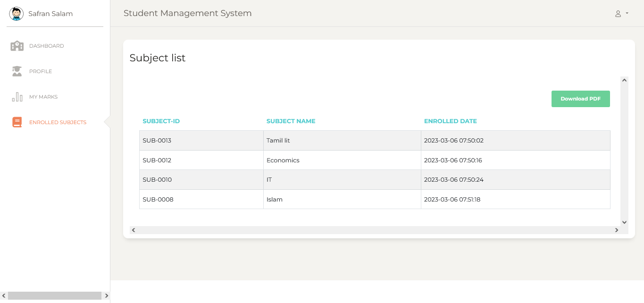Screen dimensions: 644x303
Task: Click Safran Salam's avatar picture
Action: [16, 13]
